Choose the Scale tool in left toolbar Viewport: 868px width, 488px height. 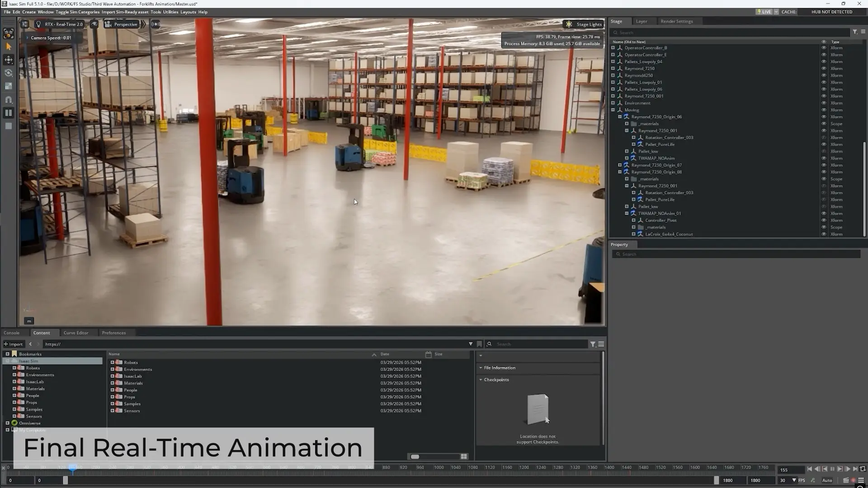tap(9, 86)
